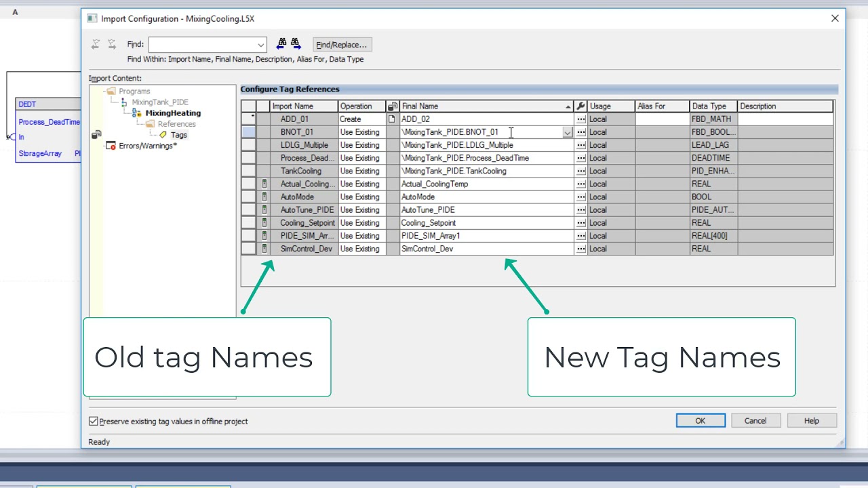The image size is (868, 488).
Task: Click the Final Name sort arrow
Action: coord(568,106)
